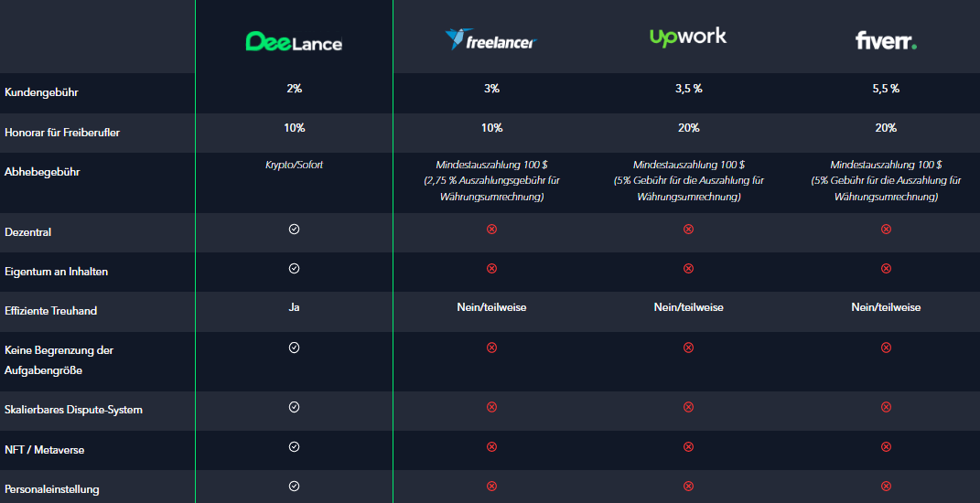Click the Fiverr logo
Image resolution: width=980 pixels, height=503 pixels.
click(886, 40)
